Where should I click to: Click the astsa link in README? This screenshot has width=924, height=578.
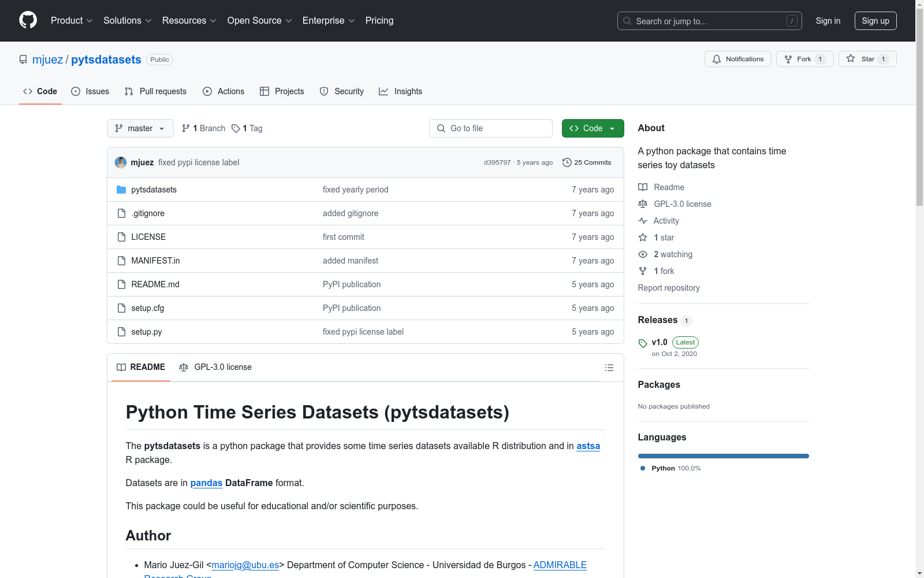coord(588,446)
